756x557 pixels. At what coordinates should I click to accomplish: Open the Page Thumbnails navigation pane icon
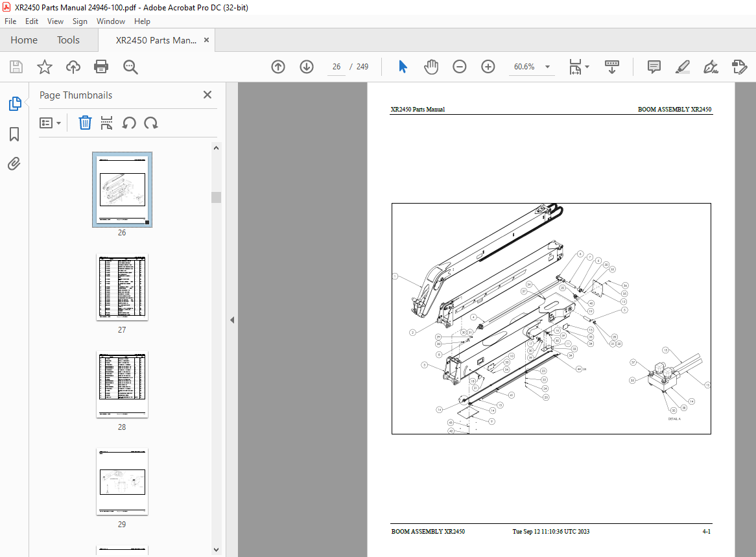tap(14, 103)
